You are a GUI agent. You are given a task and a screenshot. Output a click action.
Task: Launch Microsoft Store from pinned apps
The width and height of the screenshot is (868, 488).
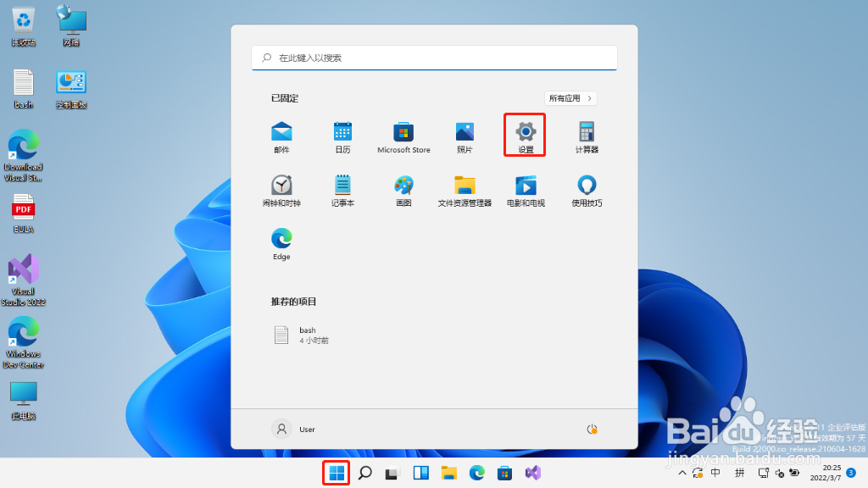point(403,137)
